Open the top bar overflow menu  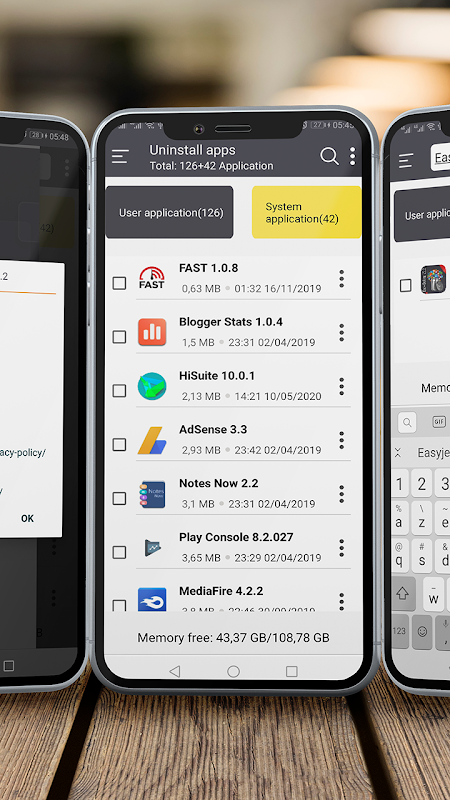(x=353, y=156)
